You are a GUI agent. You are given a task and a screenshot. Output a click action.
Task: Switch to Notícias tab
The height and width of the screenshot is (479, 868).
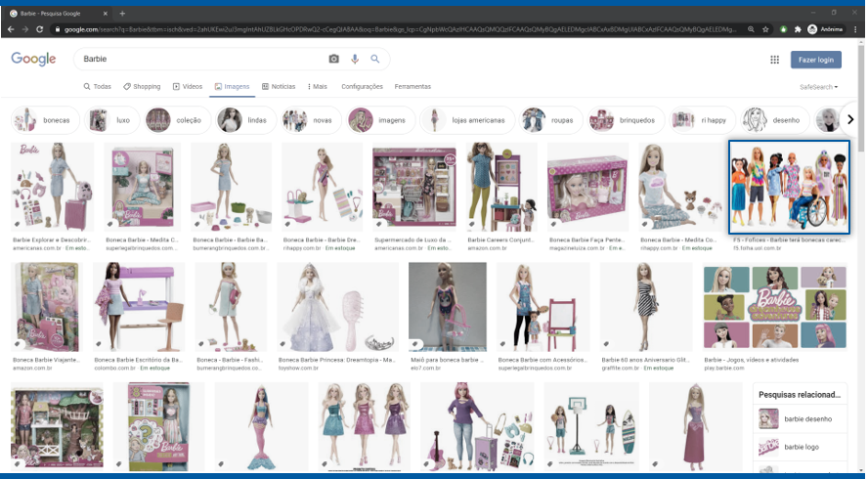[x=279, y=86]
